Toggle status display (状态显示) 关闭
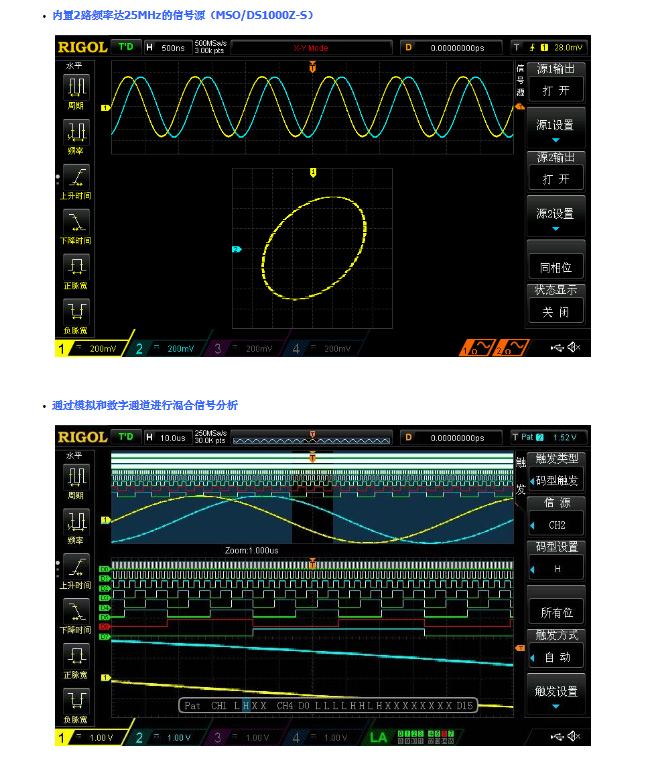Viewport: 656px width, 757px height. 556,311
